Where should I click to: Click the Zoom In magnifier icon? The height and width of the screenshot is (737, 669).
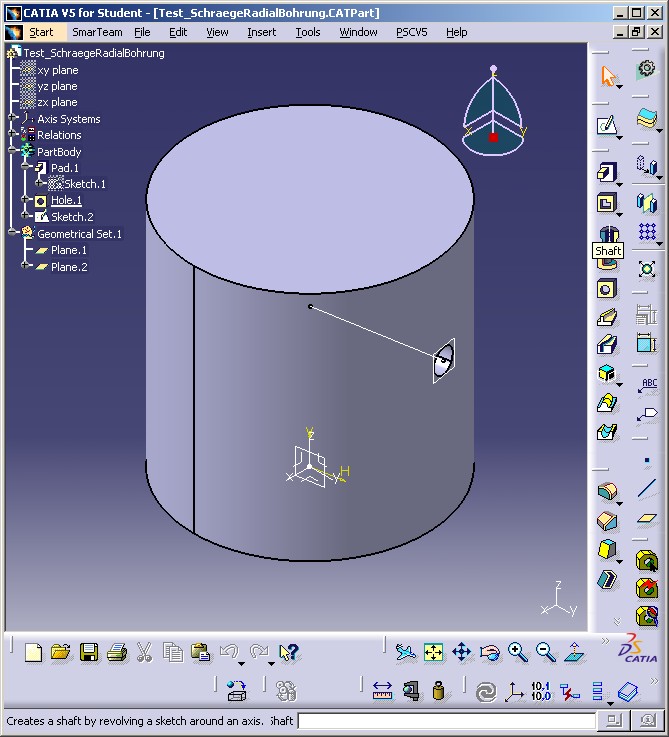point(518,652)
